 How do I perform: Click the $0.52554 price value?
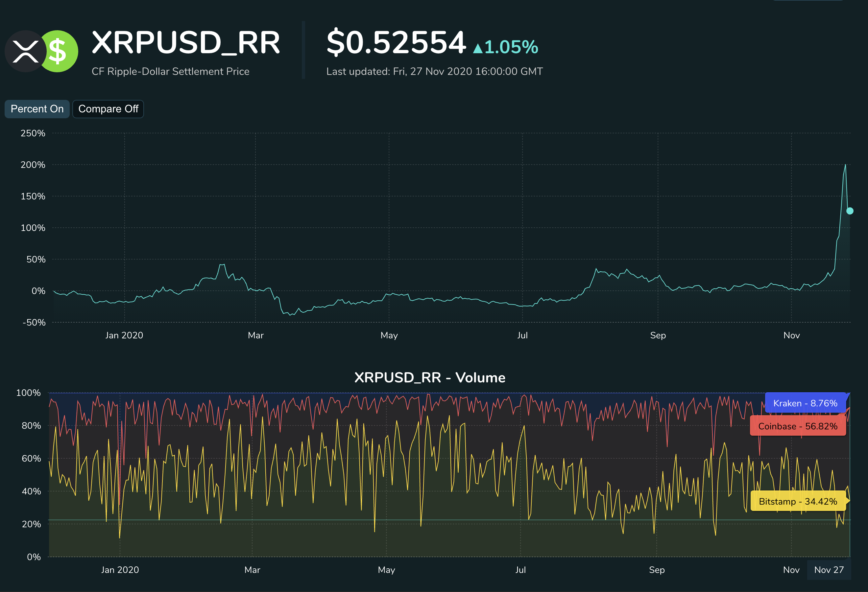(x=396, y=43)
